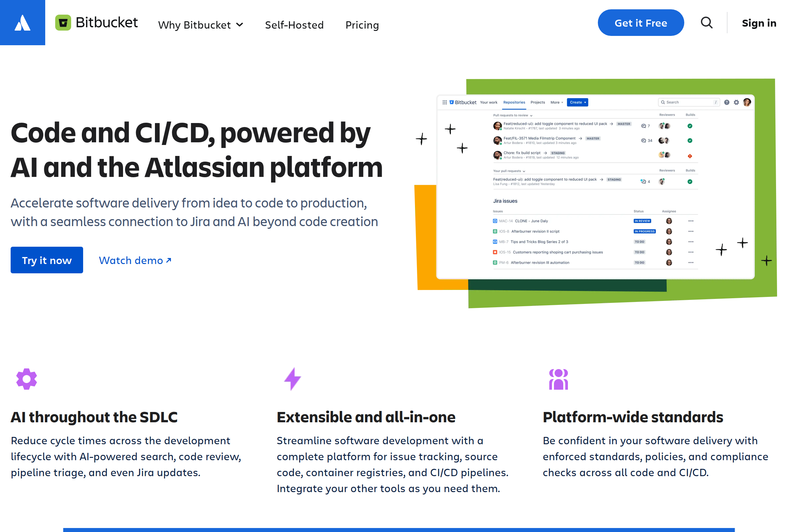This screenshot has height=532, width=798.
Task: Click the green Bitbucket logo icon in header
Action: pos(63,23)
